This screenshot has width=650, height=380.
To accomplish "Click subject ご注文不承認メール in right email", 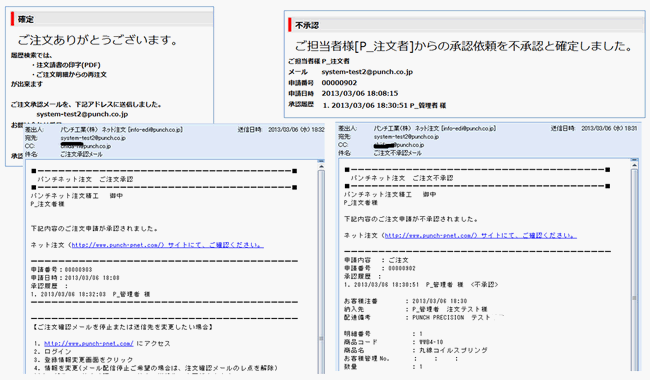I will click(398, 153).
